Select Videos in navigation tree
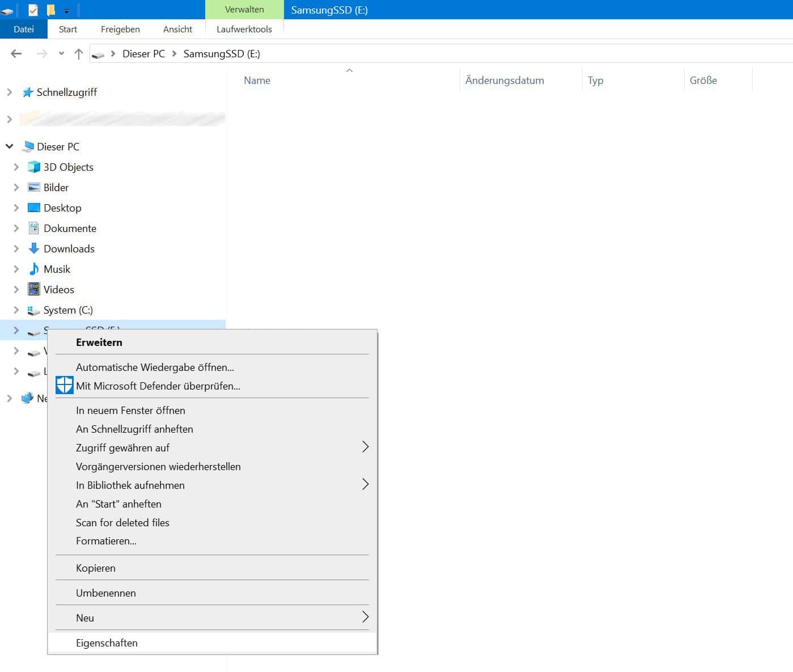This screenshot has height=672, width=793. pos(59,289)
